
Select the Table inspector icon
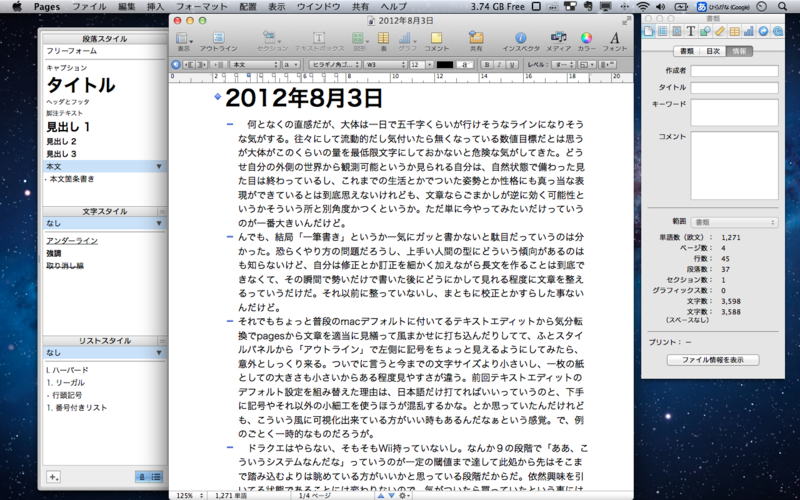[734, 31]
